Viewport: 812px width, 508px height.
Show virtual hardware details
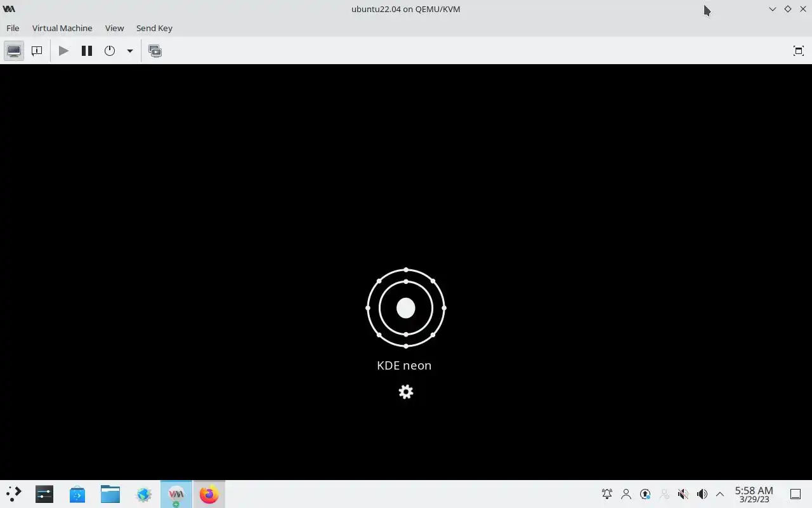pos(37,51)
